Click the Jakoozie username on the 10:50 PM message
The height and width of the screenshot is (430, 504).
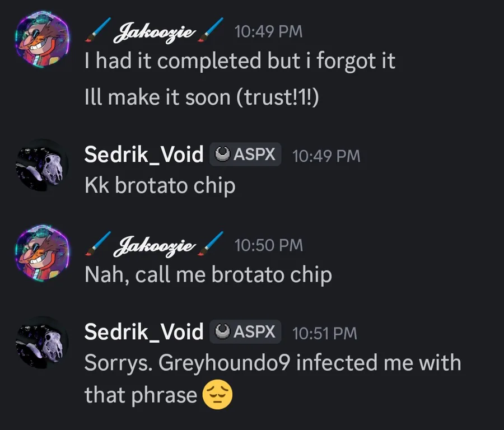coord(155,245)
